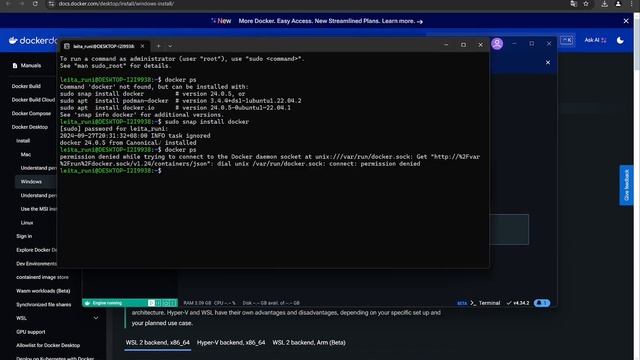Open the translate page icon
Screen dimensions: 640x360
pyautogui.click(x=573, y=4)
